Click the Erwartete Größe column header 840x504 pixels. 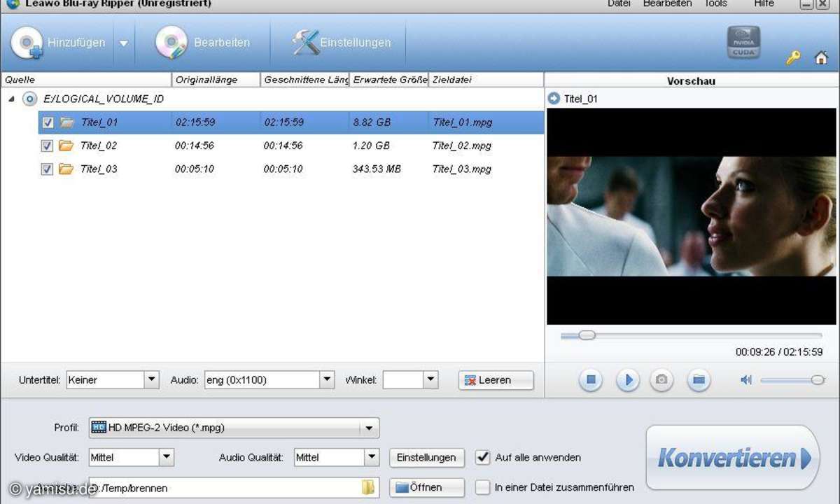[389, 80]
